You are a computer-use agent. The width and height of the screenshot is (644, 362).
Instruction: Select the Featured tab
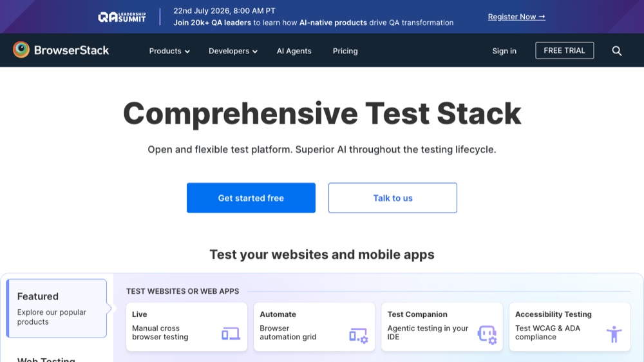[57, 308]
